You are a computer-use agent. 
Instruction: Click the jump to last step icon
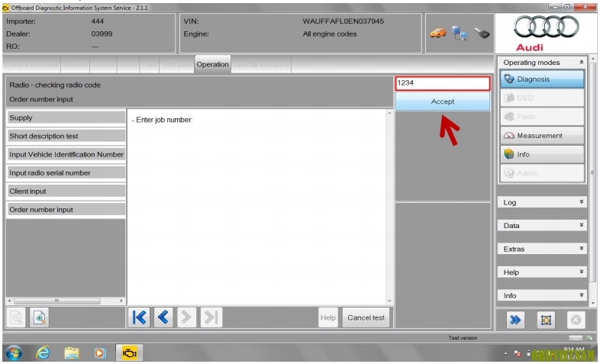coord(211,317)
